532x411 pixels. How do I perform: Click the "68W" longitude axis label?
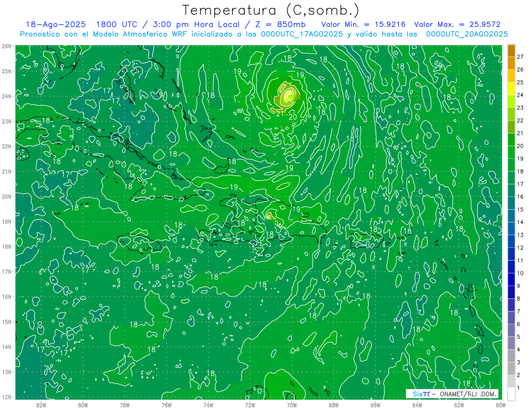tap(334, 404)
